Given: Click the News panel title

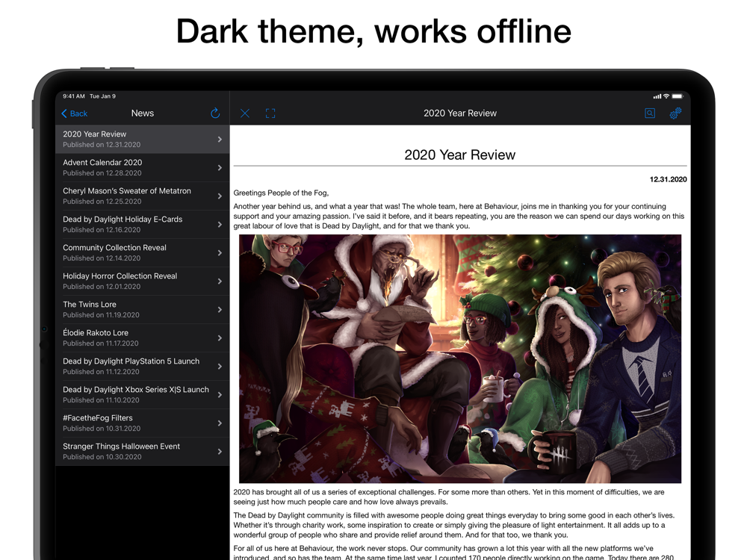Looking at the screenshot, I should 143,113.
